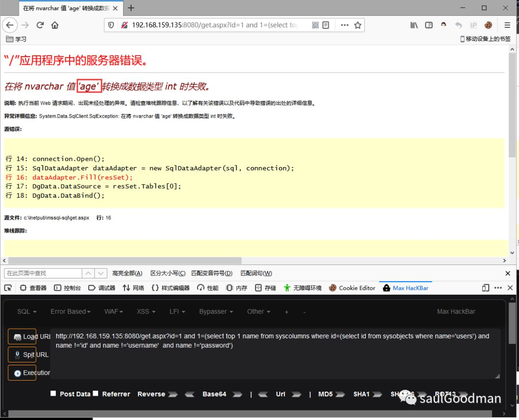The height and width of the screenshot is (420, 519).
Task: Expand Error Based dropdown
Action: 71,312
